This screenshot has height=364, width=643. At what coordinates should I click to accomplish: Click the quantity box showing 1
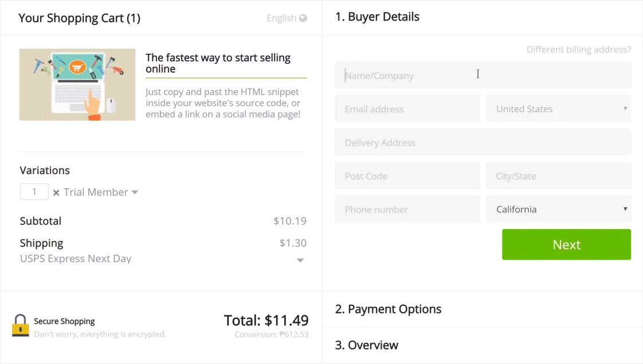pos(34,192)
